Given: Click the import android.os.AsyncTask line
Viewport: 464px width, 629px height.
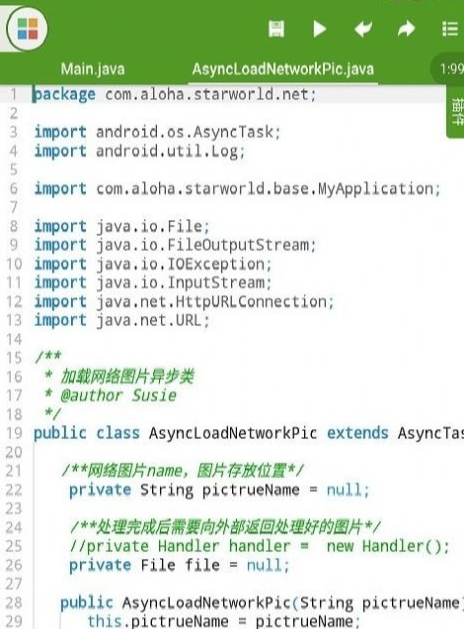Looking at the screenshot, I should 157,132.
